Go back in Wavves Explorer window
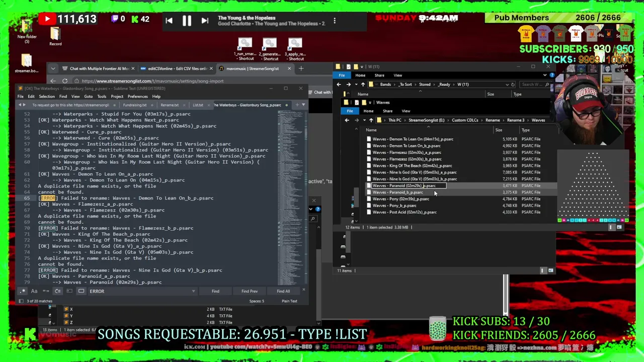This screenshot has height=362, width=644. pyautogui.click(x=347, y=120)
